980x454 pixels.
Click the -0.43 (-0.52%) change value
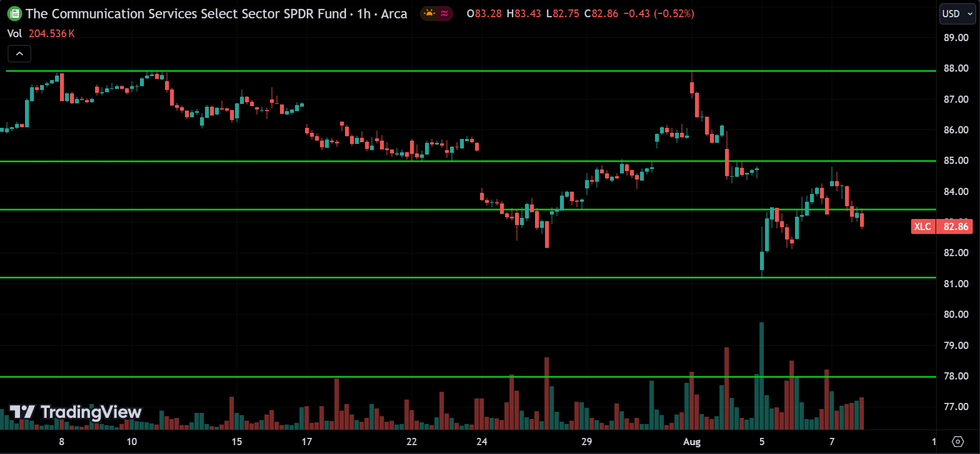click(x=659, y=14)
